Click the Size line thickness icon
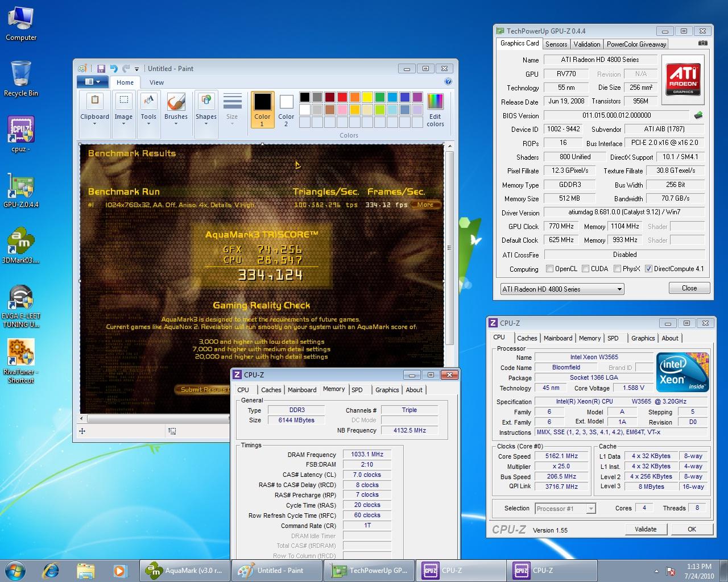 coord(232,101)
